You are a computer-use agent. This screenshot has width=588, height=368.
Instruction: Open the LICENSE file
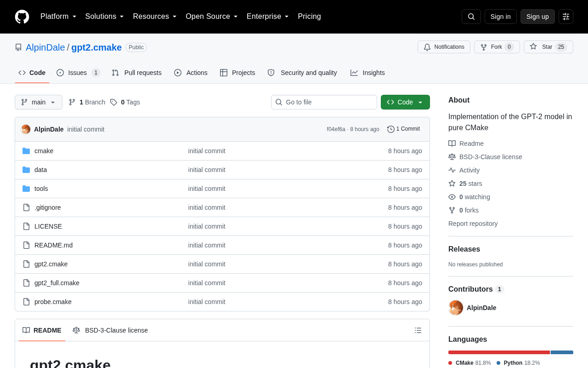tap(48, 226)
